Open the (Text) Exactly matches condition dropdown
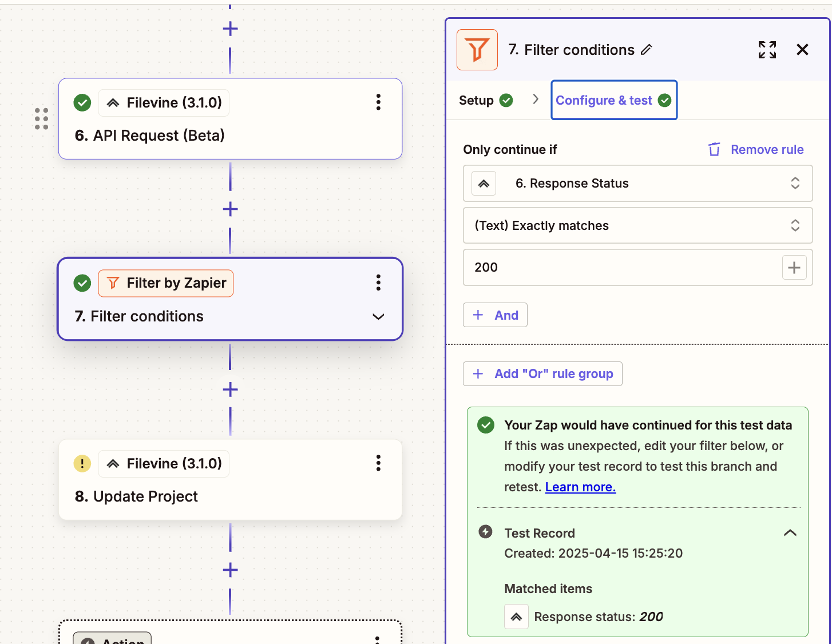Image resolution: width=832 pixels, height=644 pixels. click(x=637, y=225)
